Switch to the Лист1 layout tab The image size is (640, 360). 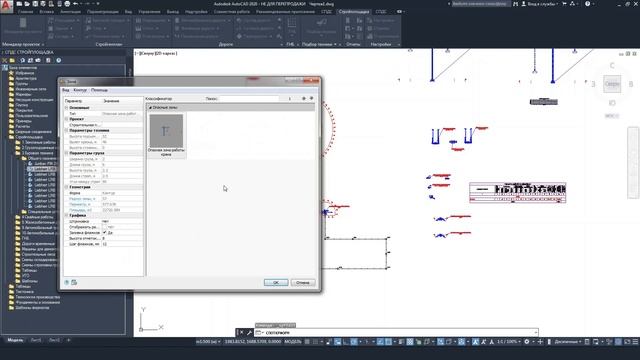(36, 340)
